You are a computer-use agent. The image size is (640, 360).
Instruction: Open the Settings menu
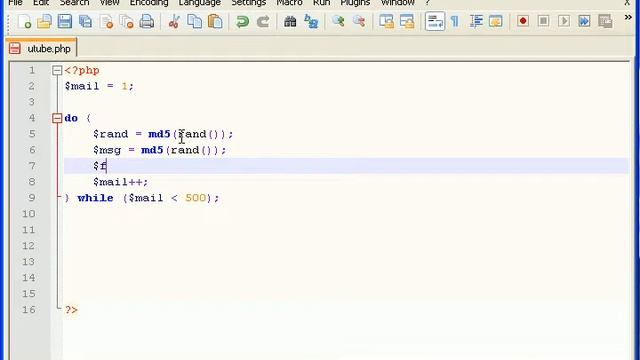(249, 3)
